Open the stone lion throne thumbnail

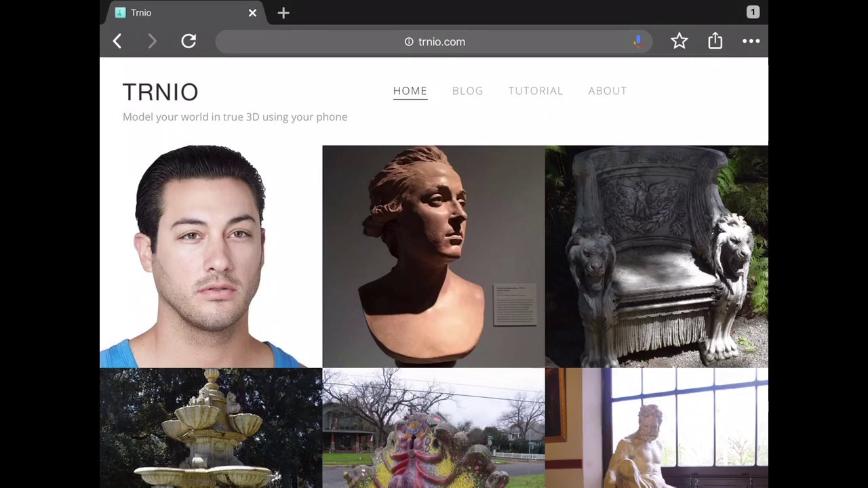[656, 256]
